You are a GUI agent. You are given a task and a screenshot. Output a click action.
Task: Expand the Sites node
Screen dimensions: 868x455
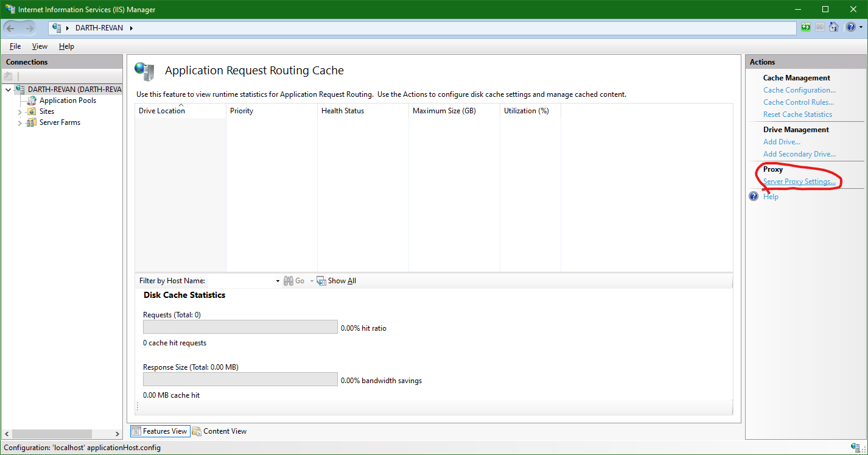pos(19,111)
